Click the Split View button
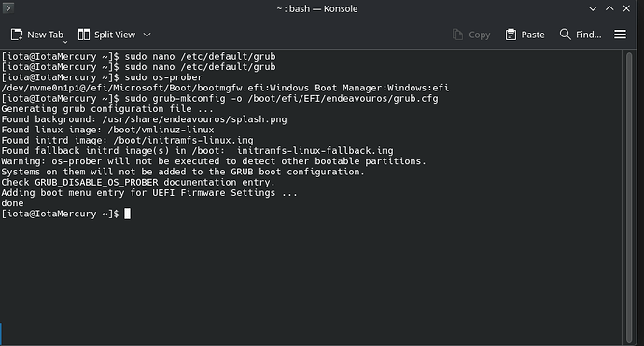This screenshot has width=644, height=346. (x=106, y=35)
